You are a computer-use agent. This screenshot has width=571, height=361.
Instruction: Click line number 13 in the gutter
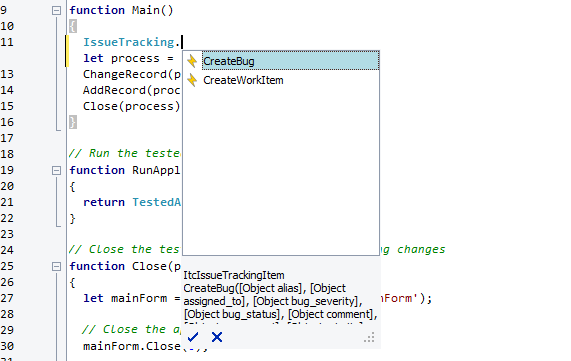click(7, 74)
